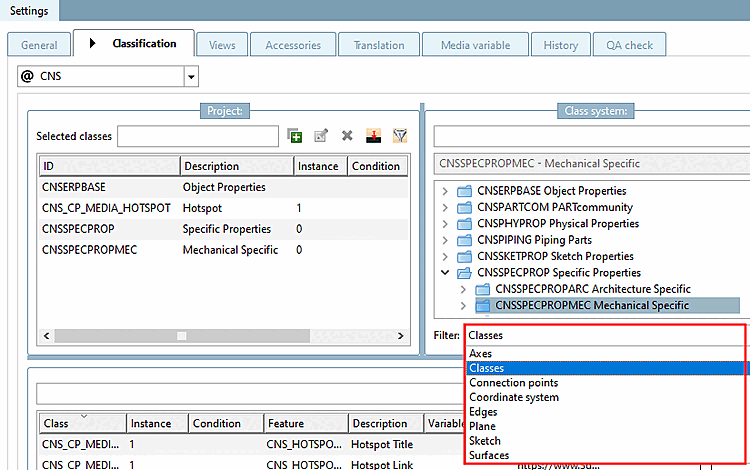Image resolution: width=750 pixels, height=470 pixels.
Task: Switch to the General tab
Action: click(39, 45)
